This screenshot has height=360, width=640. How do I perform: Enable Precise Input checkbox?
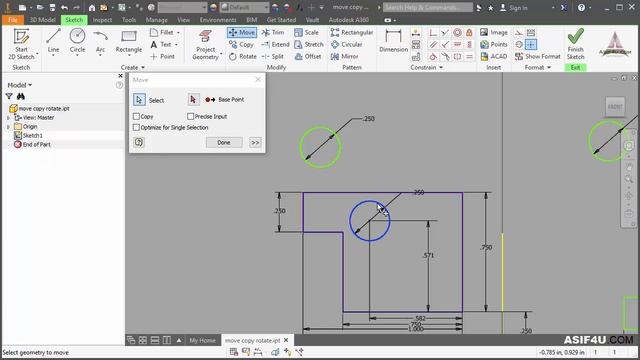point(190,116)
